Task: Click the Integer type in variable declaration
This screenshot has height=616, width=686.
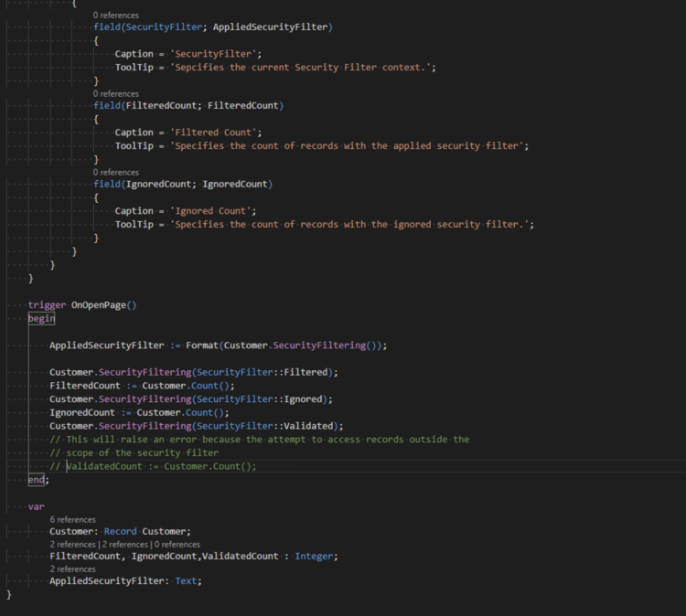Action: pos(315,557)
